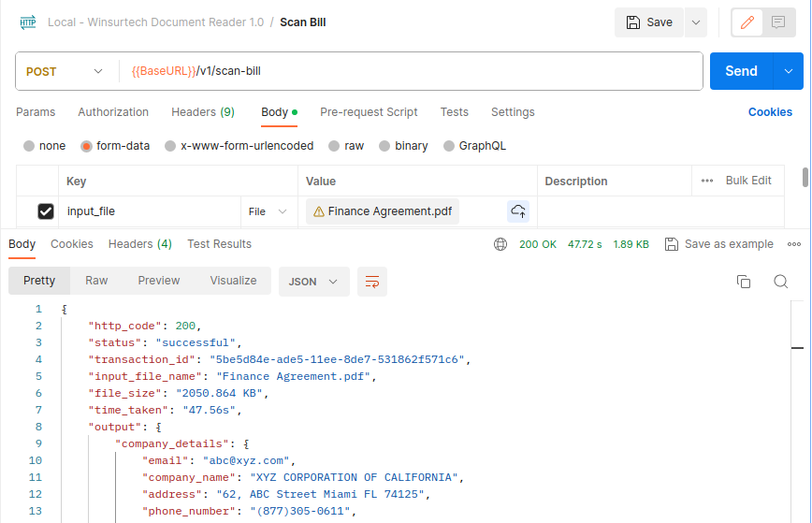
Task: Open the Save options dropdown arrow
Action: coord(696,22)
